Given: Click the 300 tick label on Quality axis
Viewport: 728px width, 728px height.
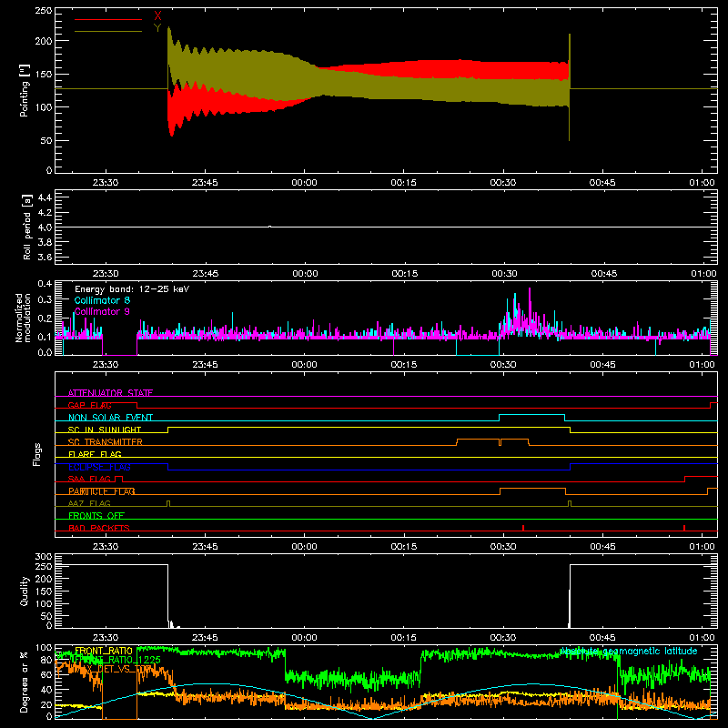Looking at the screenshot, I should 43,557.
